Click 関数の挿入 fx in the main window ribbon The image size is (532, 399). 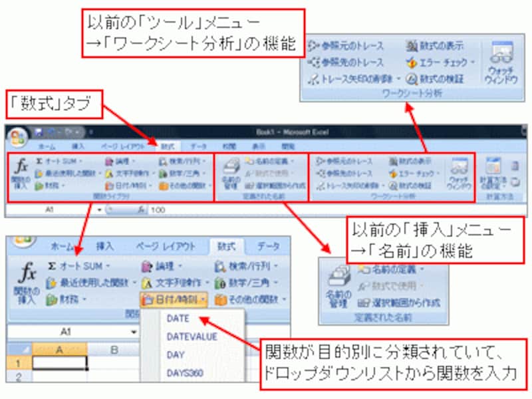pyautogui.click(x=21, y=174)
